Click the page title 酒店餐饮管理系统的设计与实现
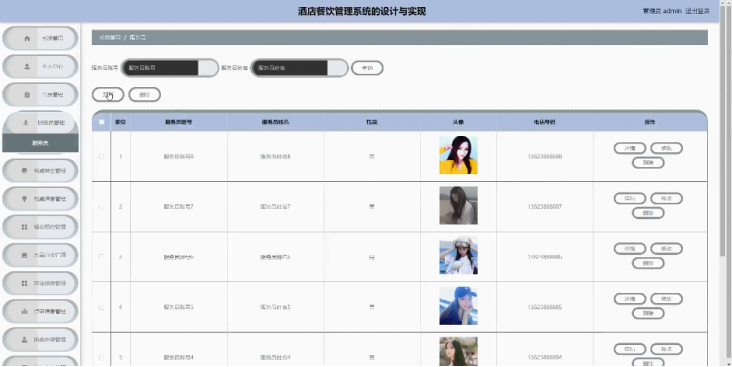 pos(362,11)
